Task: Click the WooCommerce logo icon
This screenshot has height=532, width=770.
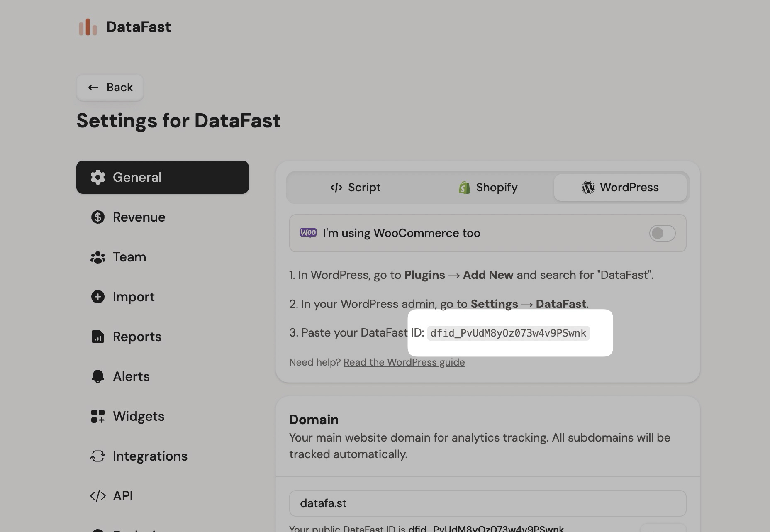Action: (x=308, y=233)
